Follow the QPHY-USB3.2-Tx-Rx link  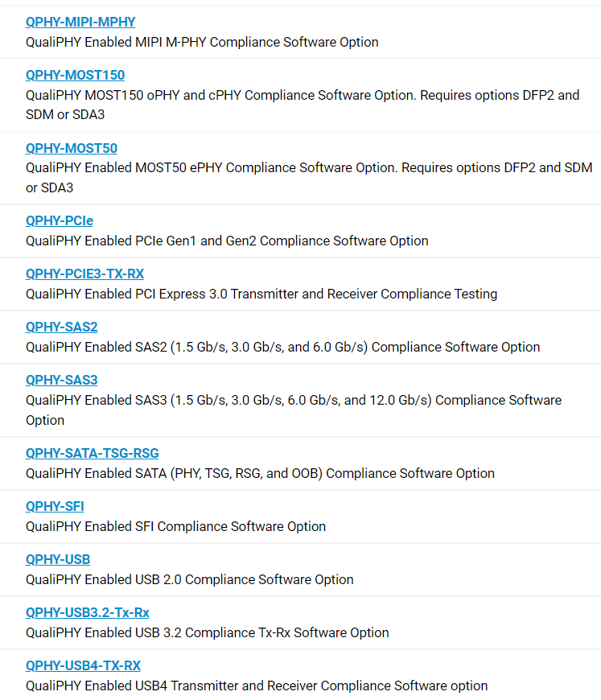click(88, 613)
